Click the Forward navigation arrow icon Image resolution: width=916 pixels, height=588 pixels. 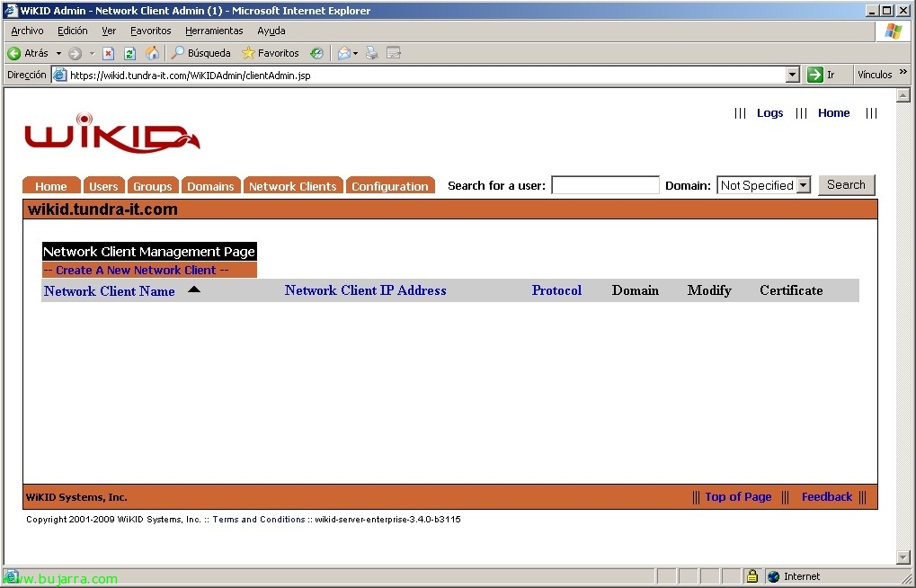tap(75, 53)
